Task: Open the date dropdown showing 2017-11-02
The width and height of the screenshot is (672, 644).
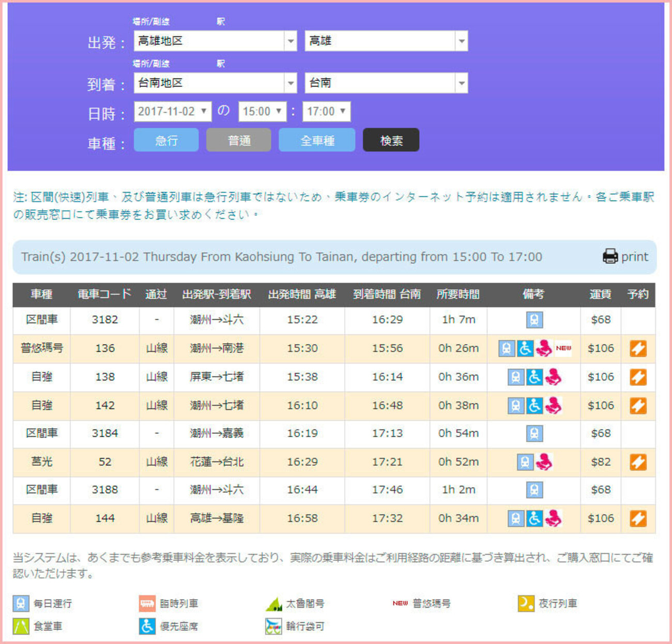Action: click(173, 112)
